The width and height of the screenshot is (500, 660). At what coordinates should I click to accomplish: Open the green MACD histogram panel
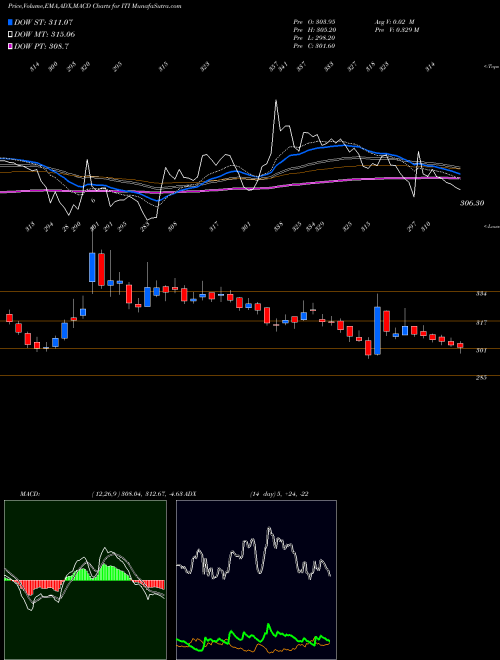(x=85, y=580)
